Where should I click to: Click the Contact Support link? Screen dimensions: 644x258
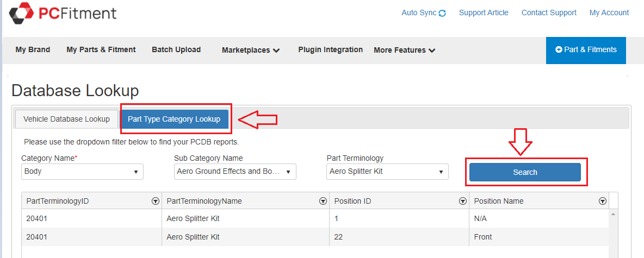pos(549,12)
